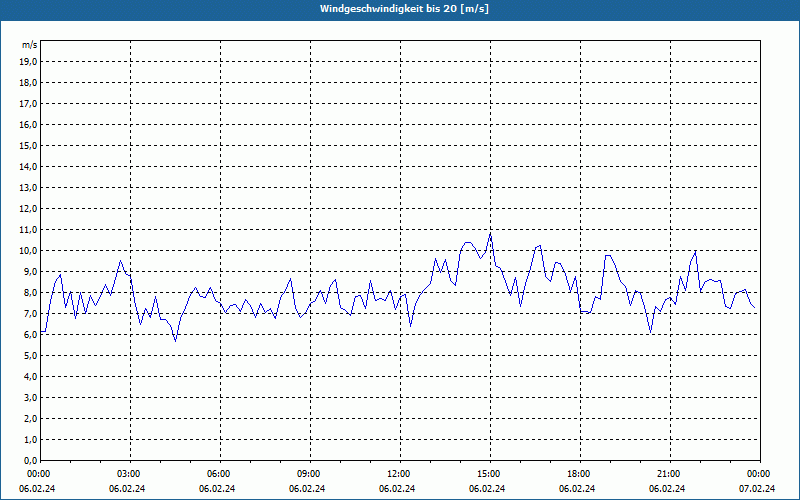Image resolution: width=800 pixels, height=500 pixels.
Task: Click the "0,0" y-axis origin label
Action: click(x=30, y=461)
